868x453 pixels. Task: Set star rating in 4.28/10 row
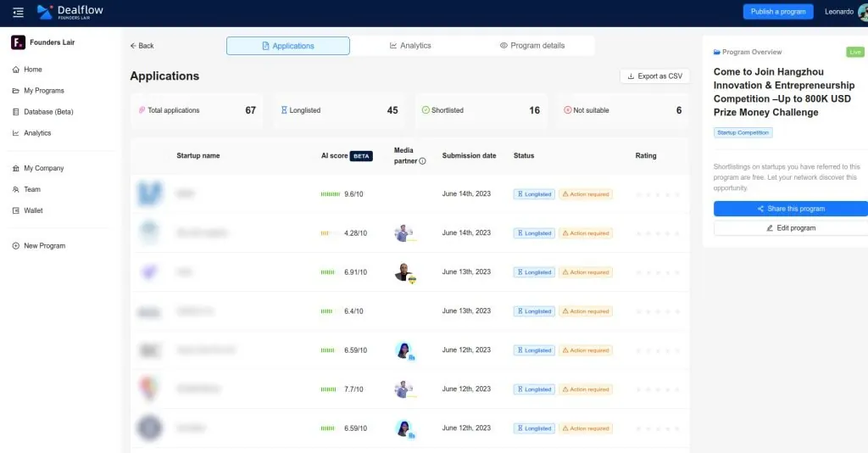pyautogui.click(x=658, y=233)
